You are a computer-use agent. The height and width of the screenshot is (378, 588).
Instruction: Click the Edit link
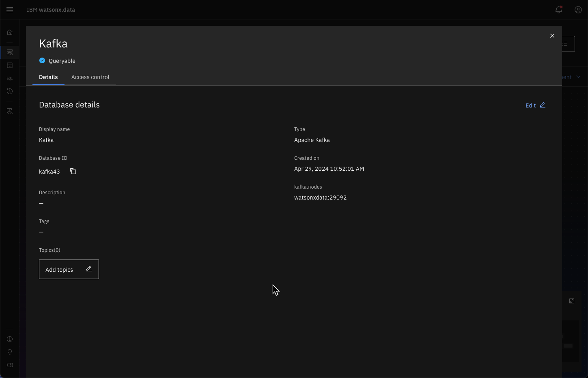pos(530,105)
